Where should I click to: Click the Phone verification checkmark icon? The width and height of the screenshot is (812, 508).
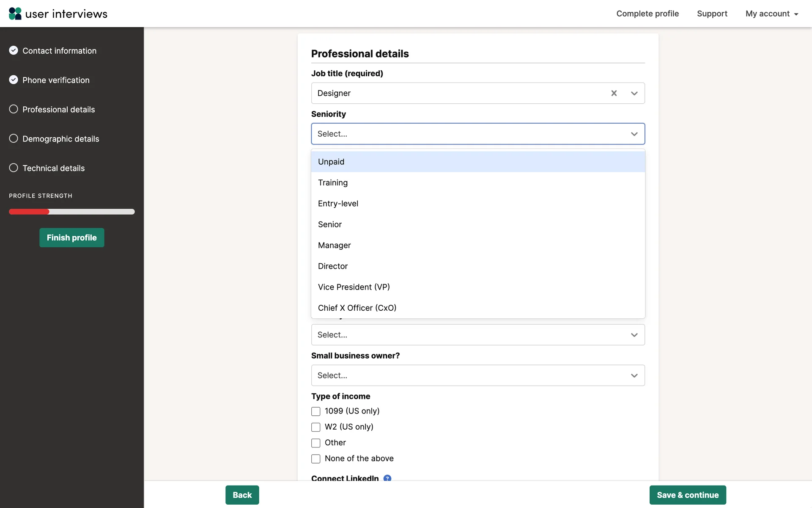(14, 80)
